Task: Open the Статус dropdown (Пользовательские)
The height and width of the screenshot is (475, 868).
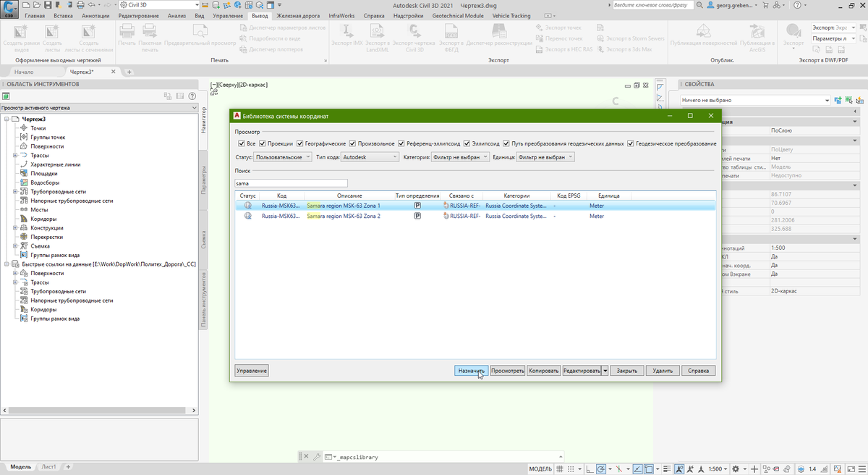Action: point(283,156)
